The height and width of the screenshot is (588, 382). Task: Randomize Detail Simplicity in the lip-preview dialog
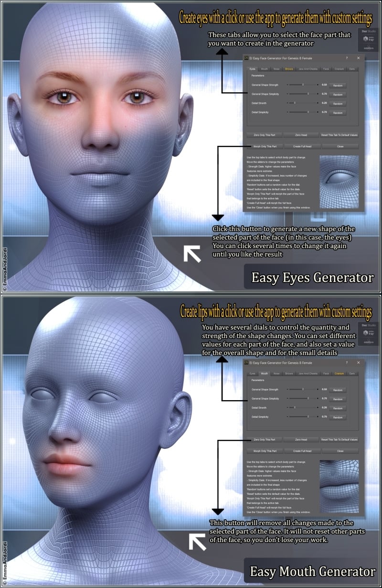(338, 417)
